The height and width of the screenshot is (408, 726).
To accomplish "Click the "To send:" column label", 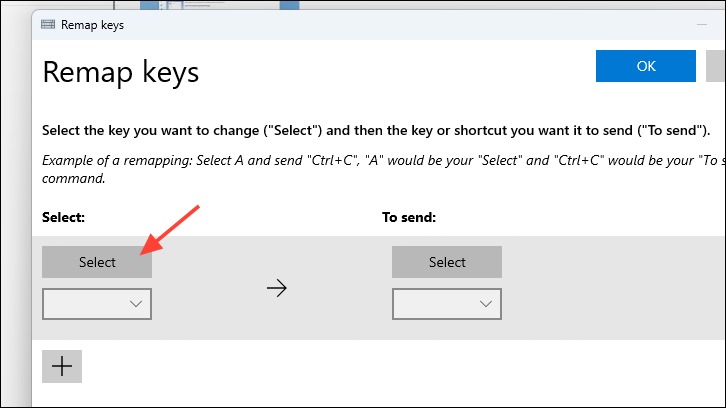I will 409,217.
